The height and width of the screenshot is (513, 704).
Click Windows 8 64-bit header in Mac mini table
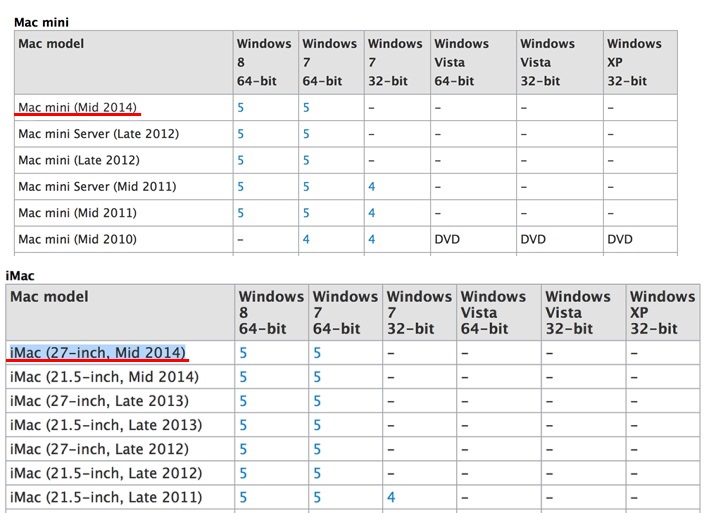(264, 62)
